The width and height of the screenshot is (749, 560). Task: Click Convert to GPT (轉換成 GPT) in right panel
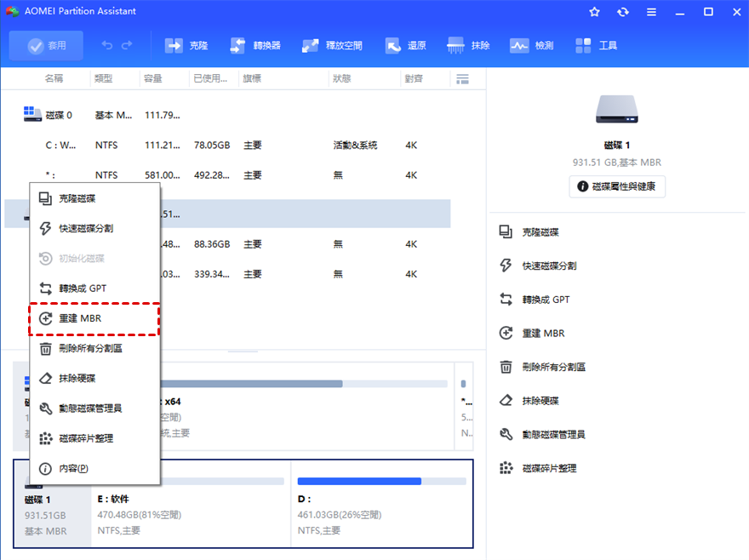(x=546, y=300)
